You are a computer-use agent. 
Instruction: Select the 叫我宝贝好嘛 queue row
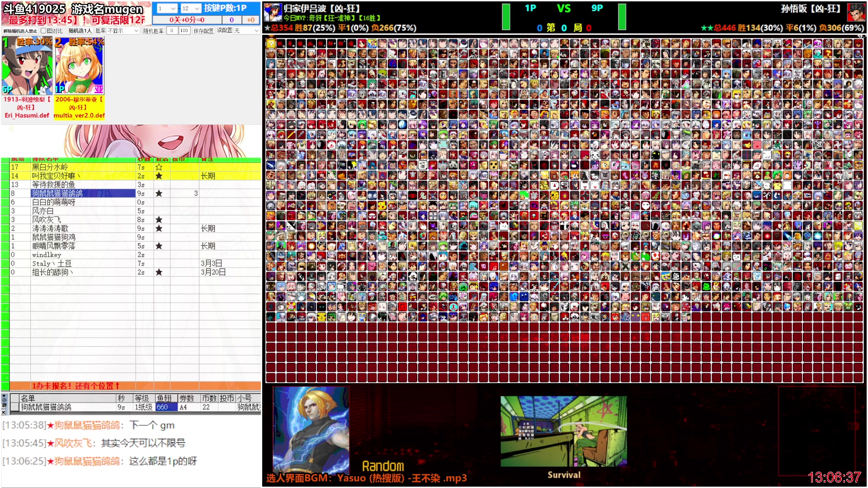click(135, 176)
